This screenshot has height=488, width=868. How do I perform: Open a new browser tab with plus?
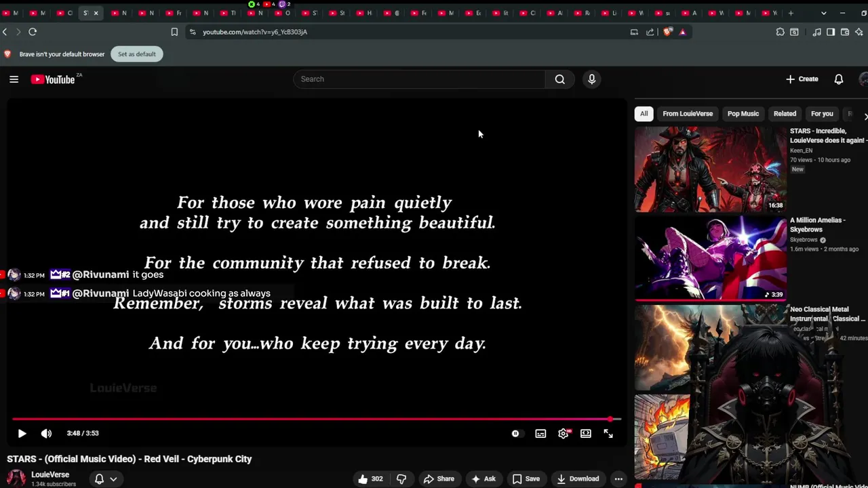pos(791,13)
